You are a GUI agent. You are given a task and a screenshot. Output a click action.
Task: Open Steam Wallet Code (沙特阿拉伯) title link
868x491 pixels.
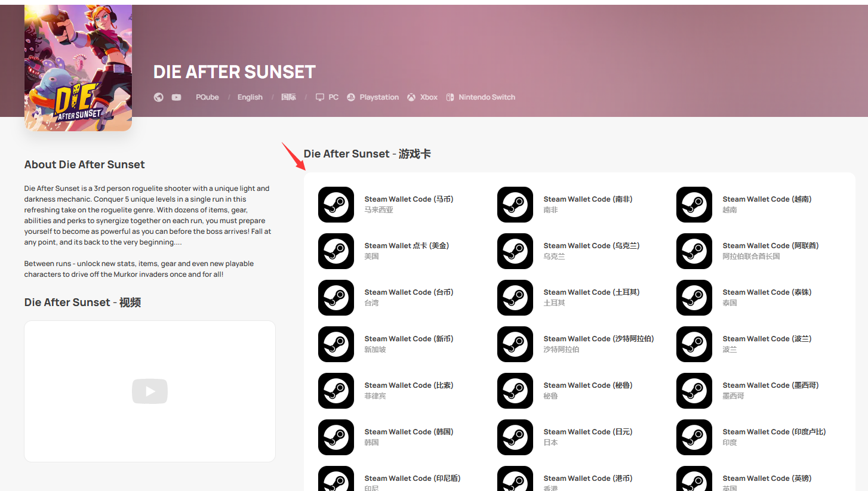click(x=599, y=339)
